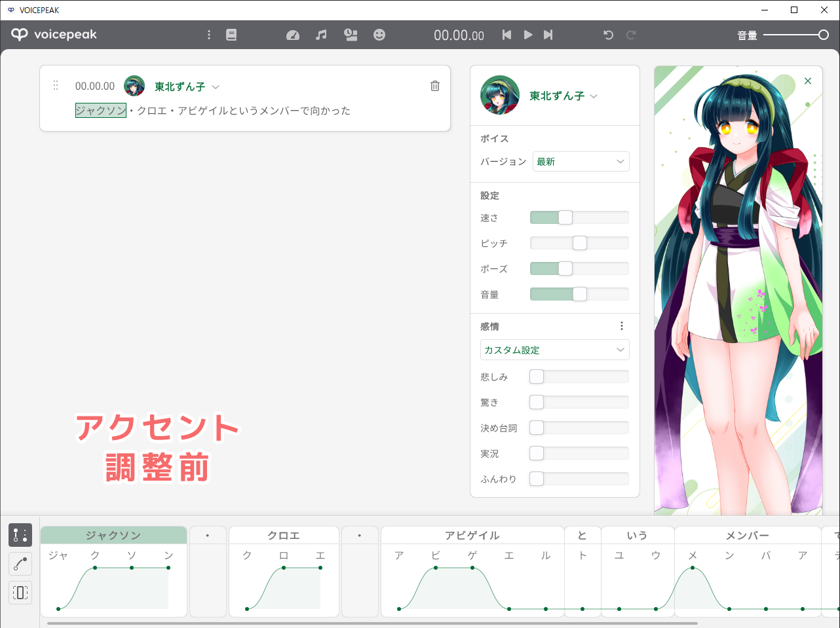This screenshot has height=628, width=840.
Task: Redo the last undone action
Action: tap(631, 35)
